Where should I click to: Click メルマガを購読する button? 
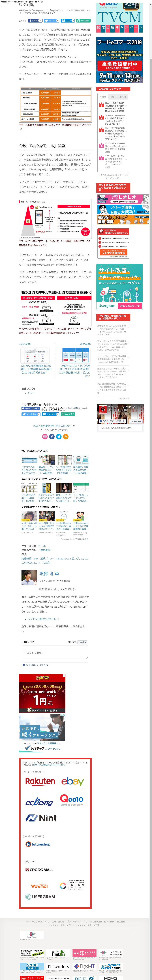coord(113,253)
